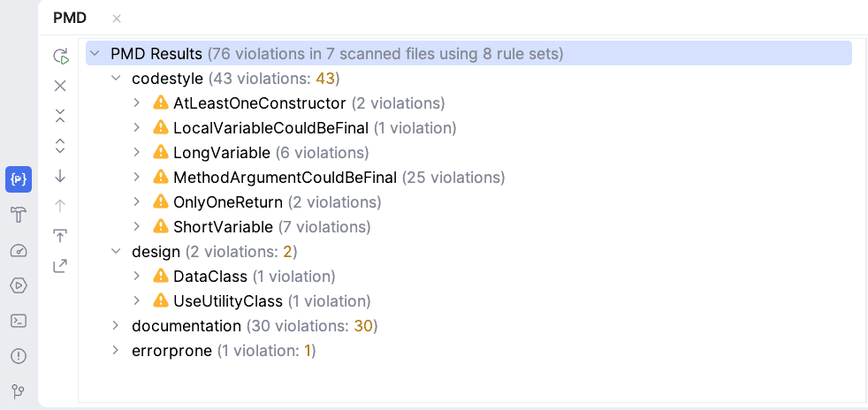Jump to next violation with down arrow

[x=60, y=176]
